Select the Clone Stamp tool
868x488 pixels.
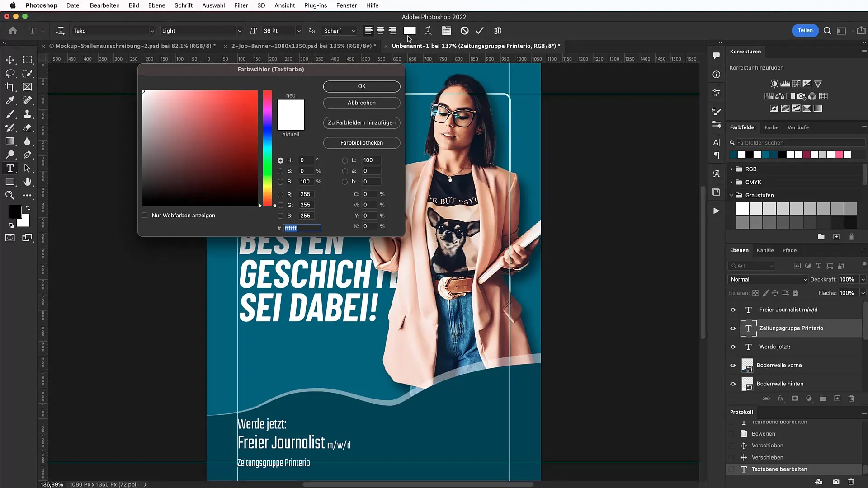coord(28,114)
